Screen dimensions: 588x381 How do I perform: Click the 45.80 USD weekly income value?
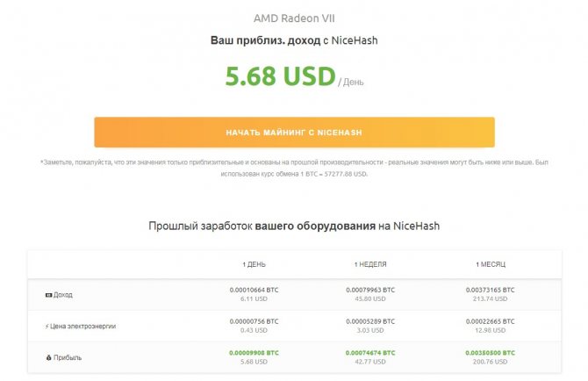coord(370,298)
